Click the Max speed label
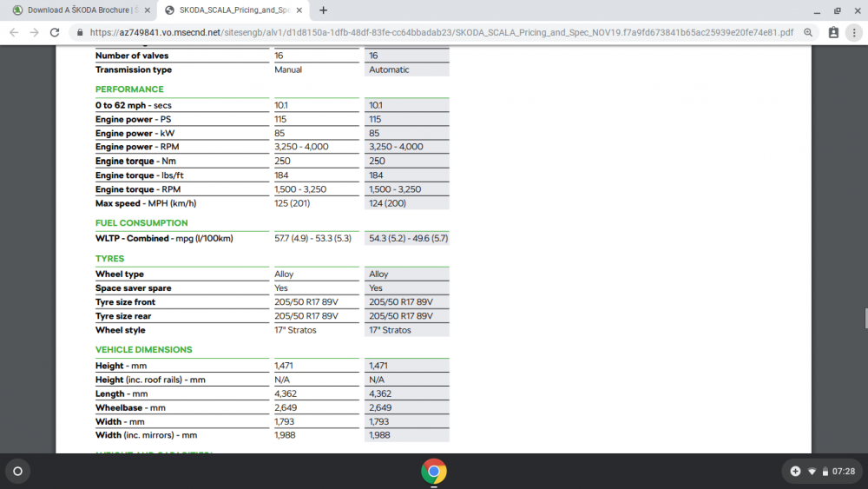The image size is (868, 489). point(146,203)
